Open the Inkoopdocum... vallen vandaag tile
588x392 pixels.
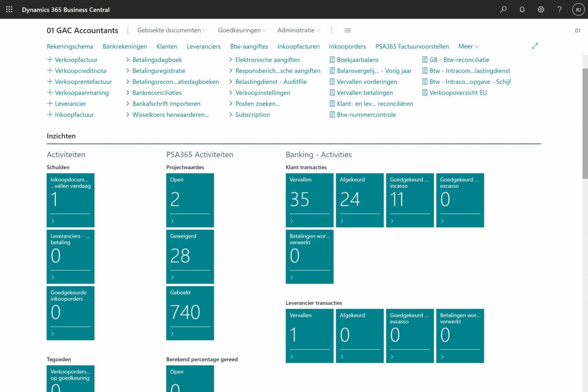click(x=70, y=200)
